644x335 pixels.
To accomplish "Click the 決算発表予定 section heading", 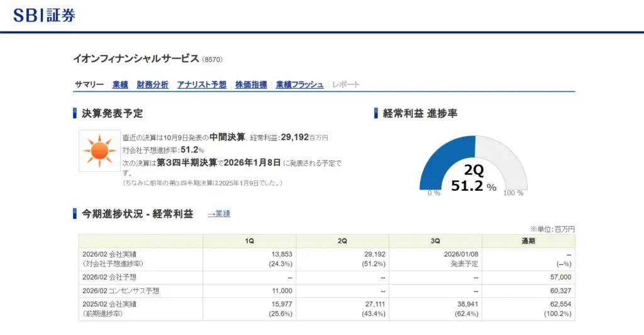I will tap(112, 114).
